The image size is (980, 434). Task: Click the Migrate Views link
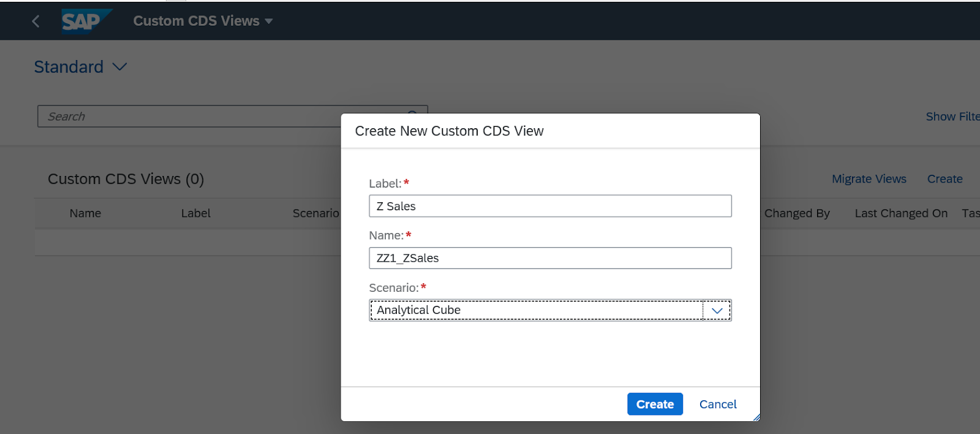(869, 179)
